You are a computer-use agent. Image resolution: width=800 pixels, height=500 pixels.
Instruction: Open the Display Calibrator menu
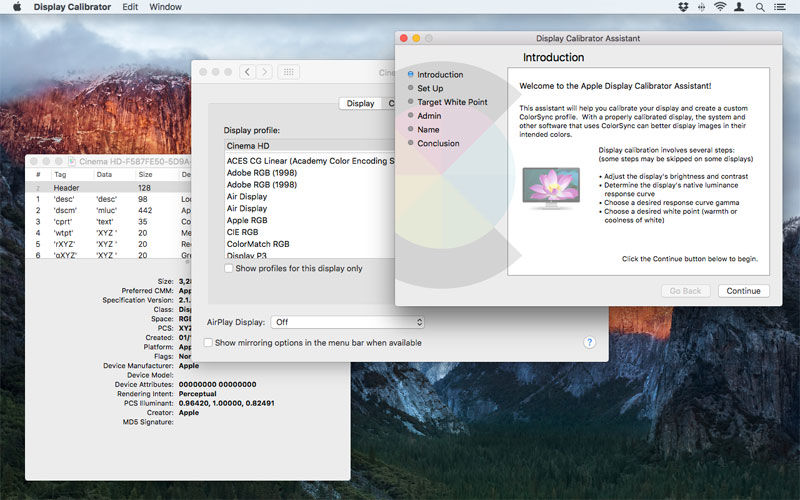pyautogui.click(x=72, y=7)
